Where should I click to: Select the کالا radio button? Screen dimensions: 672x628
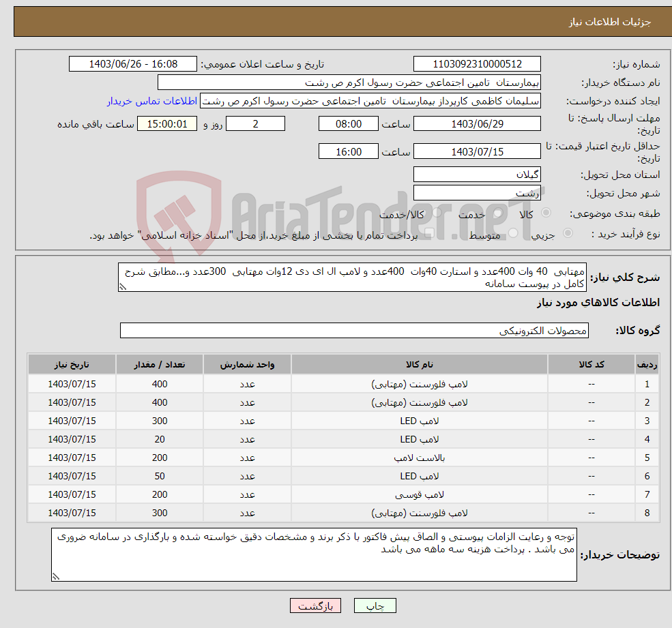pyautogui.click(x=546, y=213)
